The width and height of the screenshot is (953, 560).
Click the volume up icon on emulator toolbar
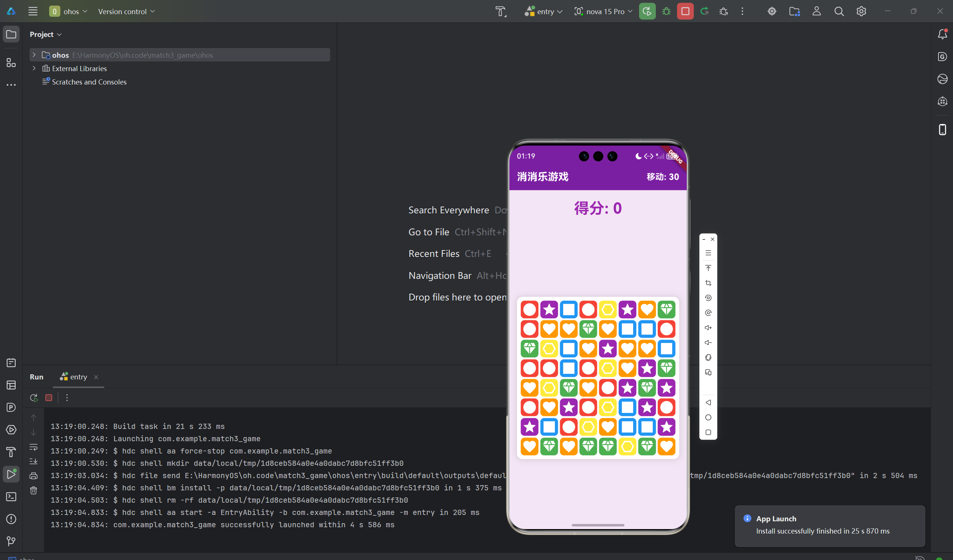(x=708, y=328)
